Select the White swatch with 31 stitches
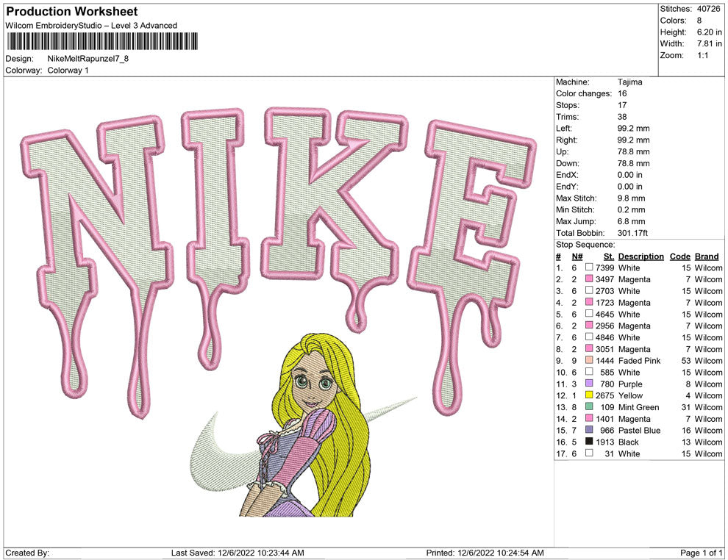The image size is (728, 560). (x=589, y=453)
